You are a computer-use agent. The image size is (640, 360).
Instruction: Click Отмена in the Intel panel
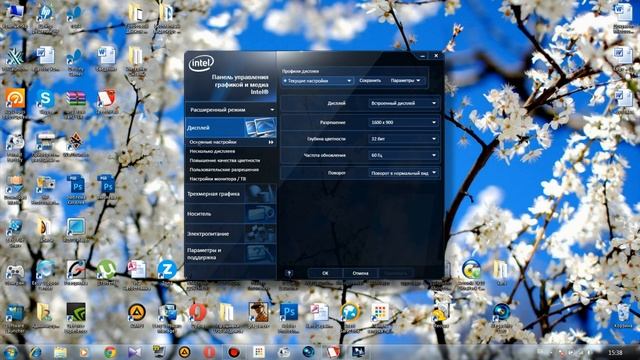click(360, 273)
